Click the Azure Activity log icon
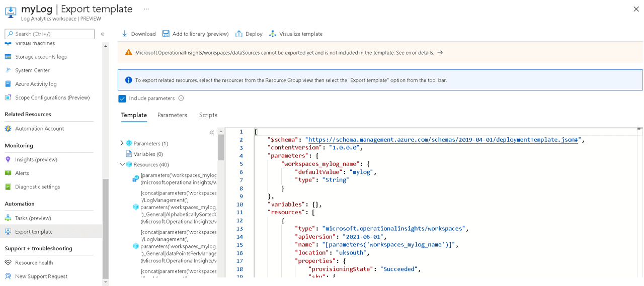The height and width of the screenshot is (286, 644). tap(8, 84)
